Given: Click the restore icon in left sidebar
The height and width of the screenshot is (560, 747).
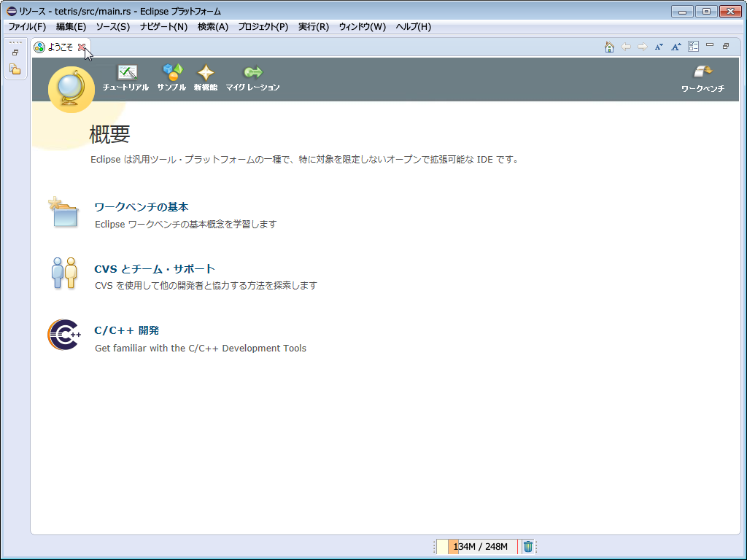Looking at the screenshot, I should click(x=15, y=52).
